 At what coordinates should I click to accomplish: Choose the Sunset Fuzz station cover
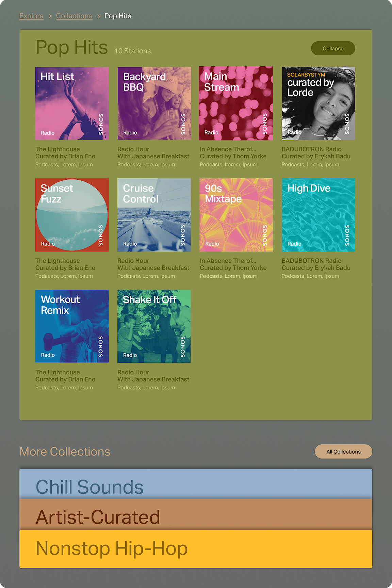coord(72,215)
